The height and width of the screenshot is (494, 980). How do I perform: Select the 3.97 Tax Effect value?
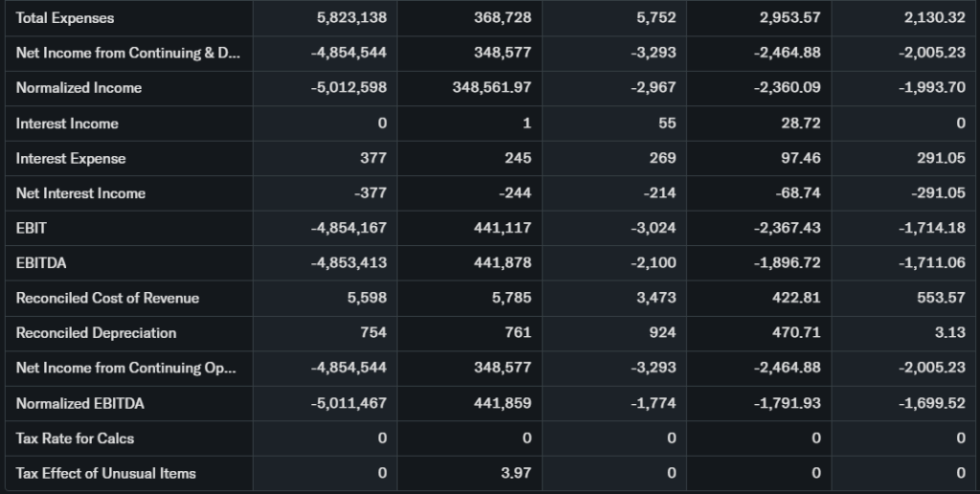517,473
